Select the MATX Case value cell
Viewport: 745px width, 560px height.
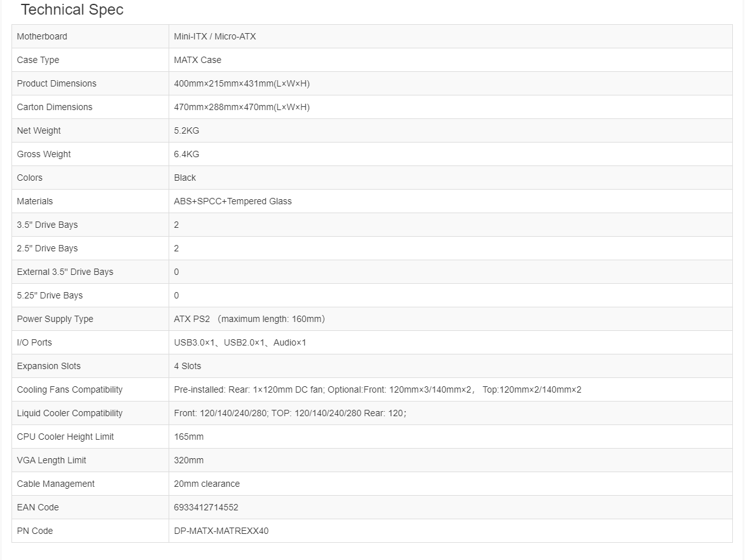[x=450, y=60]
